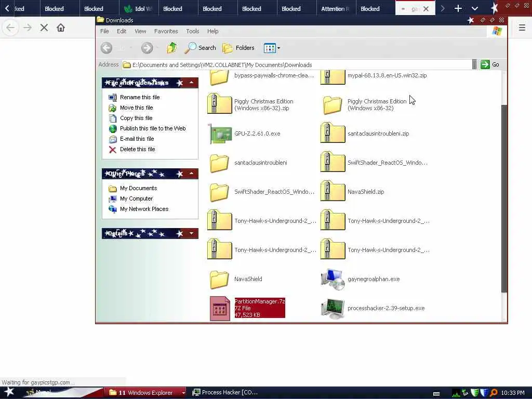Open a new browser tab with plus
The image size is (532, 399).
458,8
